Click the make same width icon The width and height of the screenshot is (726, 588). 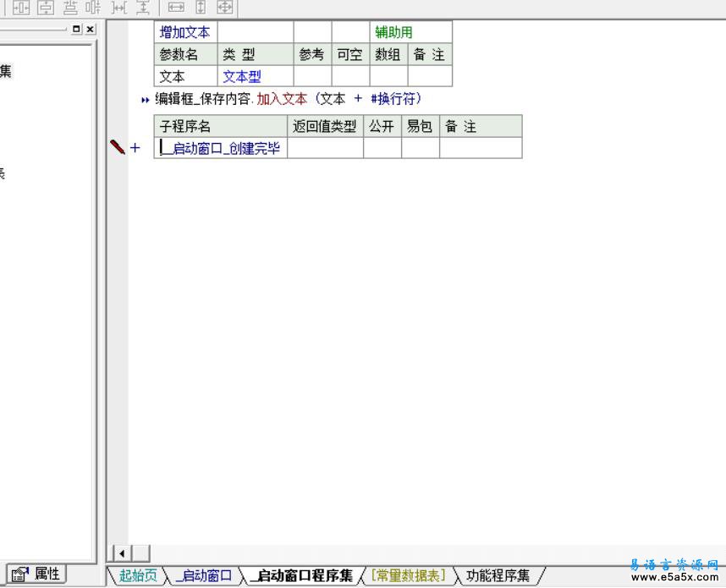pyautogui.click(x=176, y=8)
